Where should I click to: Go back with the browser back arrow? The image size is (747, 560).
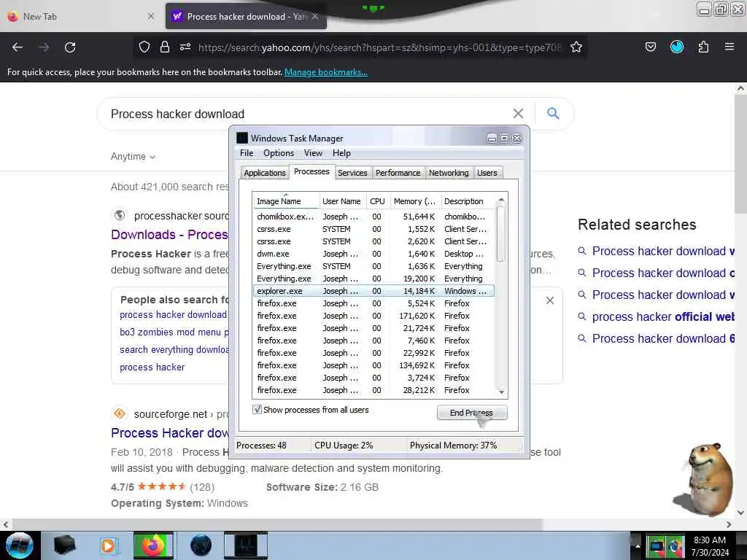pos(18,47)
